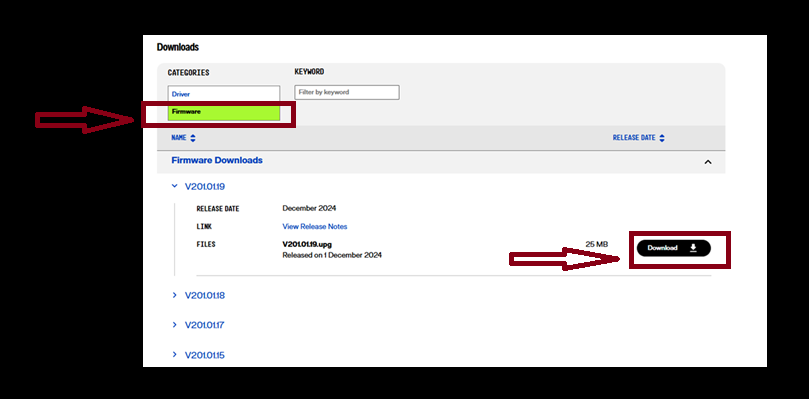809x399 pixels.
Task: Click the December 2024 release date value
Action: (309, 209)
